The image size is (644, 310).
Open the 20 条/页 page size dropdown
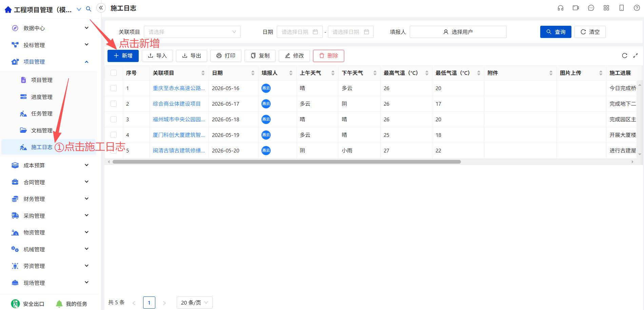[x=195, y=303]
